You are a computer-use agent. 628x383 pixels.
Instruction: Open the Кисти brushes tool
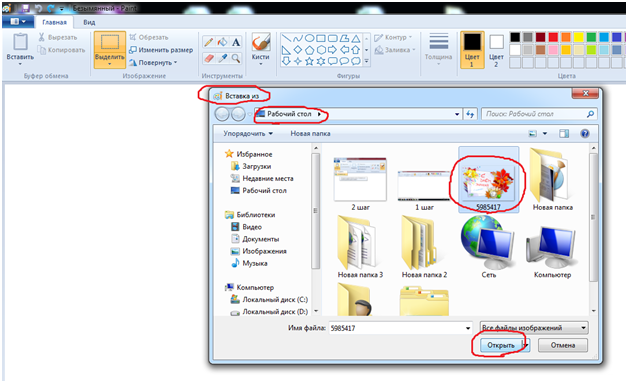coord(260,48)
